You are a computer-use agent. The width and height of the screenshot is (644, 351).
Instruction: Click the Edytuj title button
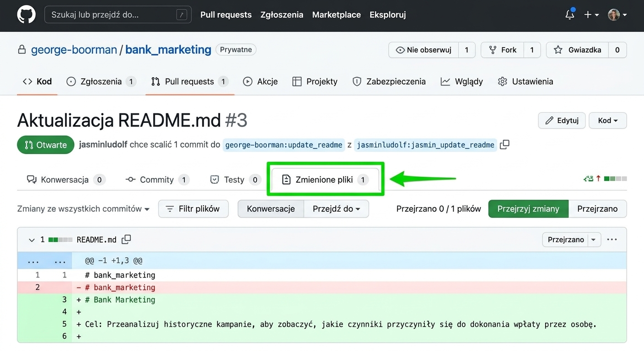(562, 121)
